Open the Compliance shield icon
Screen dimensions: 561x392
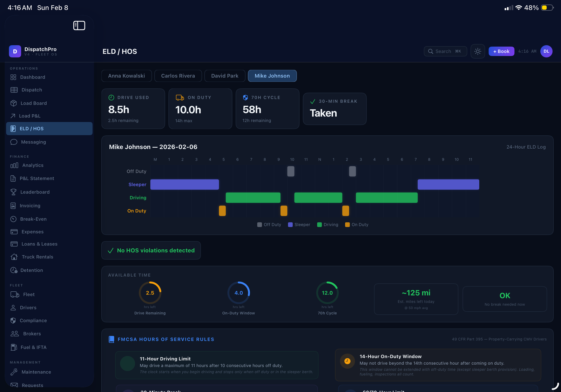pyautogui.click(x=13, y=320)
